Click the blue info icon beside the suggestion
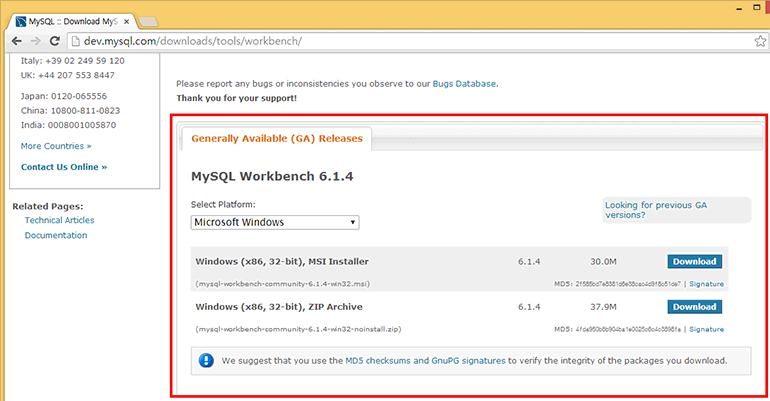The width and height of the screenshot is (770, 401). [205, 360]
